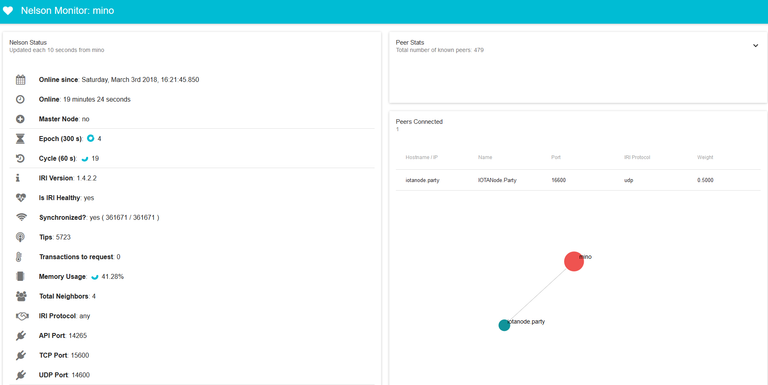Click the heartbeat icon for Is IRI Healthy
This screenshot has width=768, height=385.
click(21, 198)
